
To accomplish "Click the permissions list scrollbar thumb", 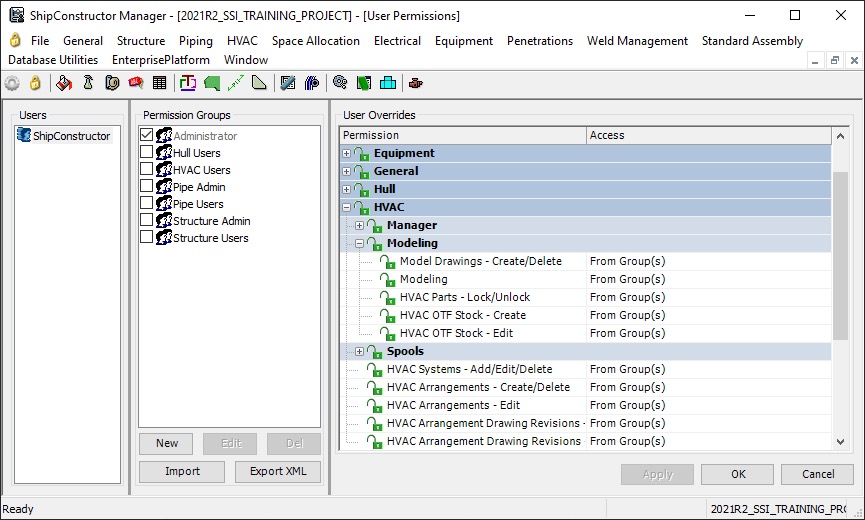I will (x=840, y=255).
